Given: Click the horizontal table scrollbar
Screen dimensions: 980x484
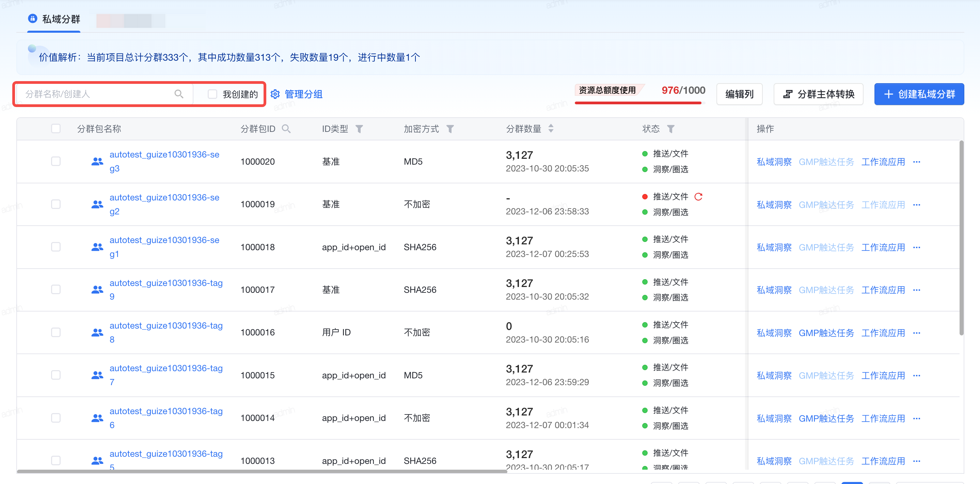Looking at the screenshot, I should [x=262, y=471].
